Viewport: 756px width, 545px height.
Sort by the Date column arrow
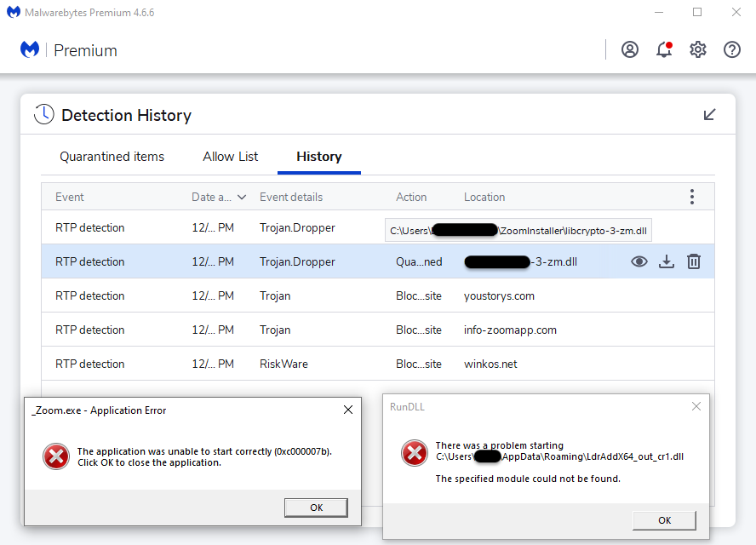tap(242, 197)
